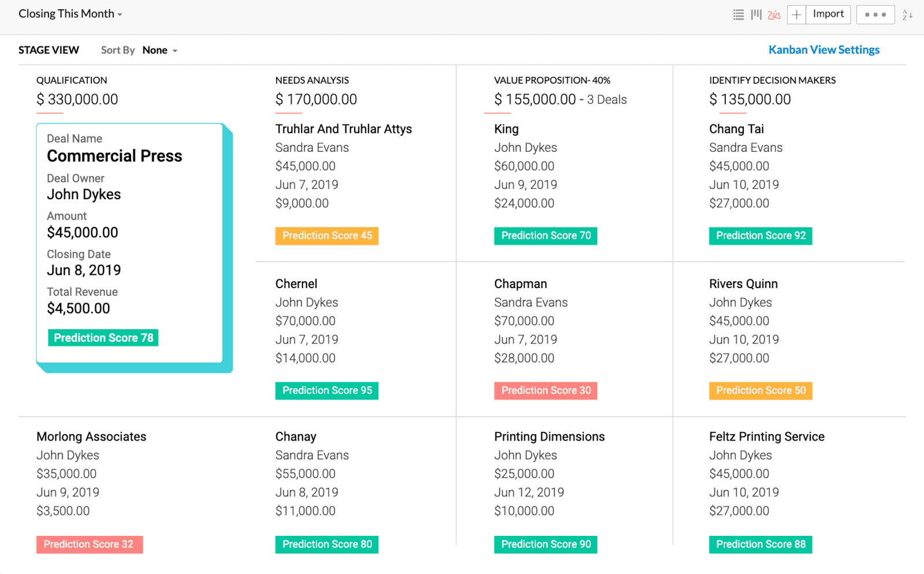924x574 pixels.
Task: Click the Qualification stage column header
Action: coord(72,80)
